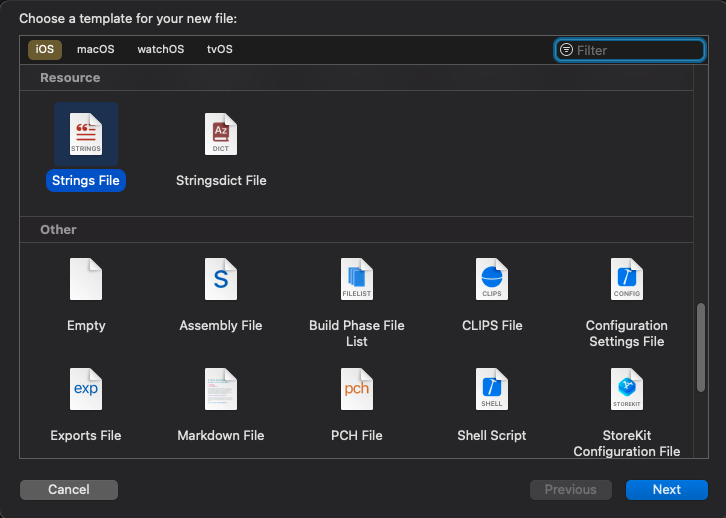Click the template list vertical scrollbar

click(x=700, y=350)
